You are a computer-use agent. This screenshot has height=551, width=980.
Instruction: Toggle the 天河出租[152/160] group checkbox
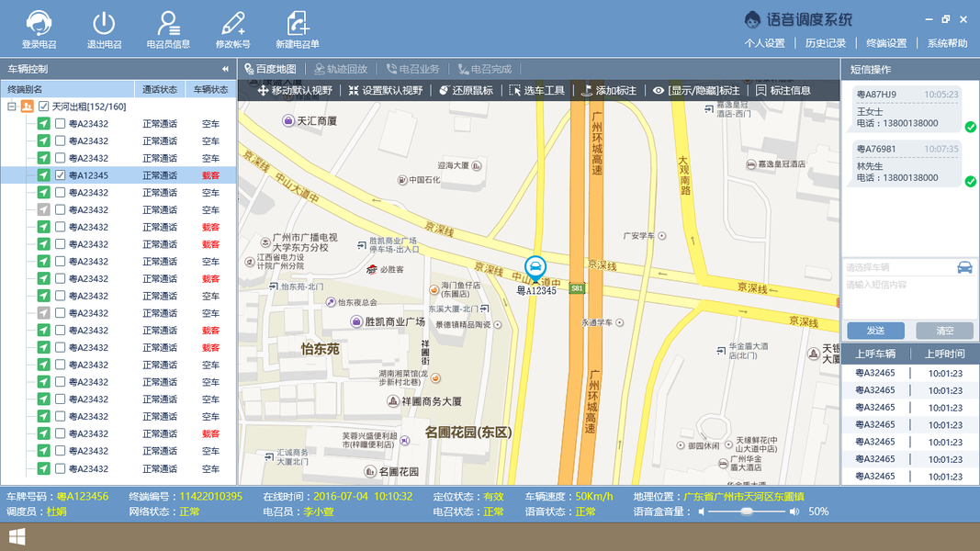click(44, 107)
